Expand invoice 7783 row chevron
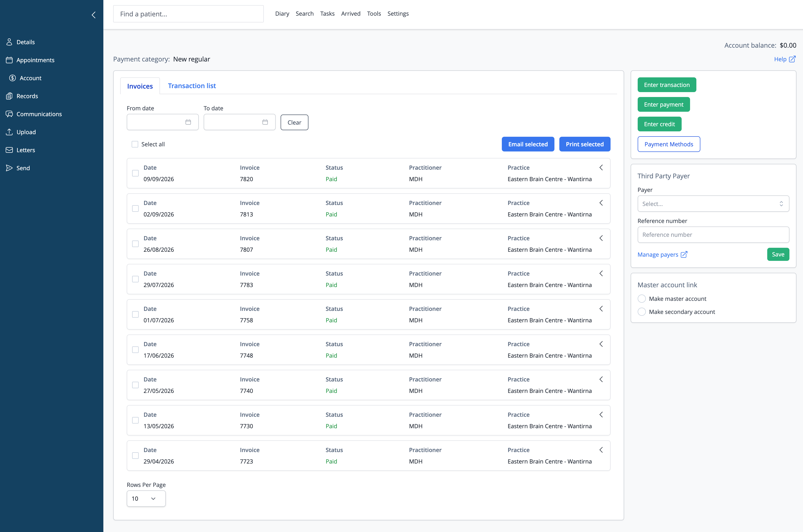803x532 pixels. point(601,273)
